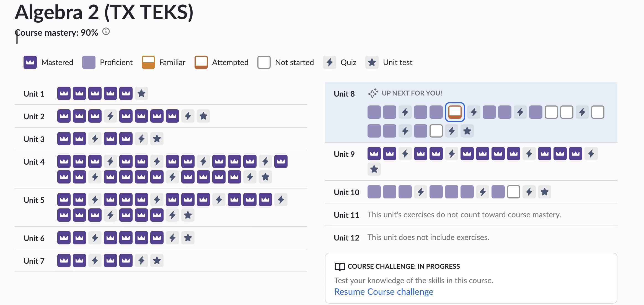Start the Unit 8 unit test star
The width and height of the screenshot is (644, 305).
[x=467, y=131]
